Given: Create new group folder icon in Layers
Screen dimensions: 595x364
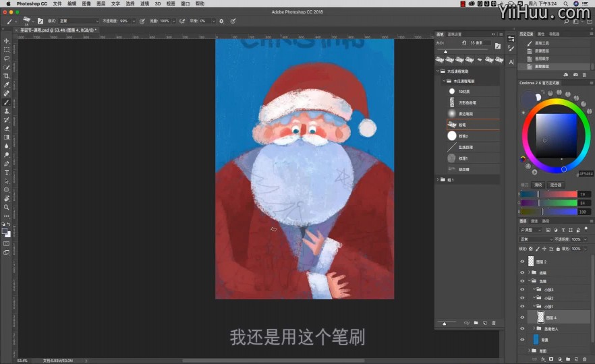Looking at the screenshot, I should click(x=568, y=359).
